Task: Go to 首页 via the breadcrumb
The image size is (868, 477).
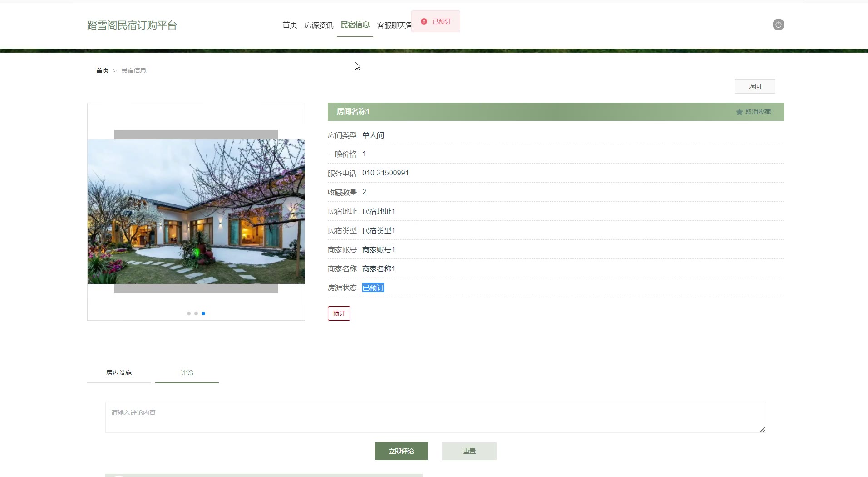Action: click(103, 70)
